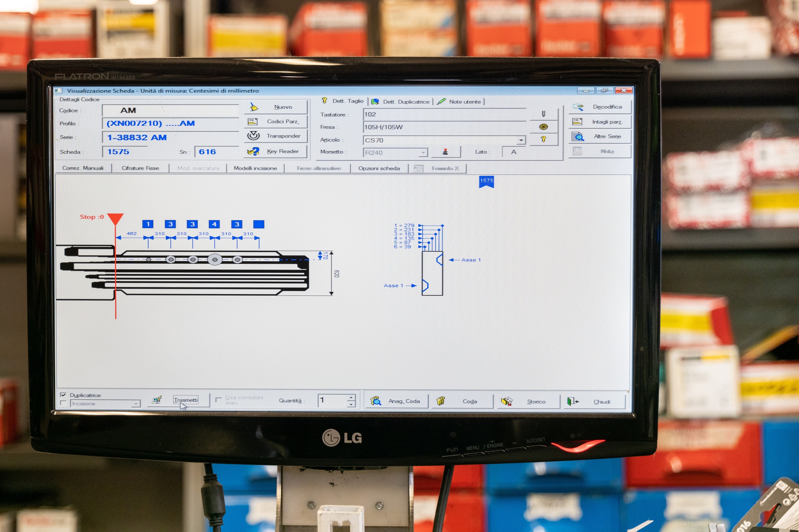Click the Nuovo button
This screenshot has width=799, height=532.
pyautogui.click(x=275, y=107)
